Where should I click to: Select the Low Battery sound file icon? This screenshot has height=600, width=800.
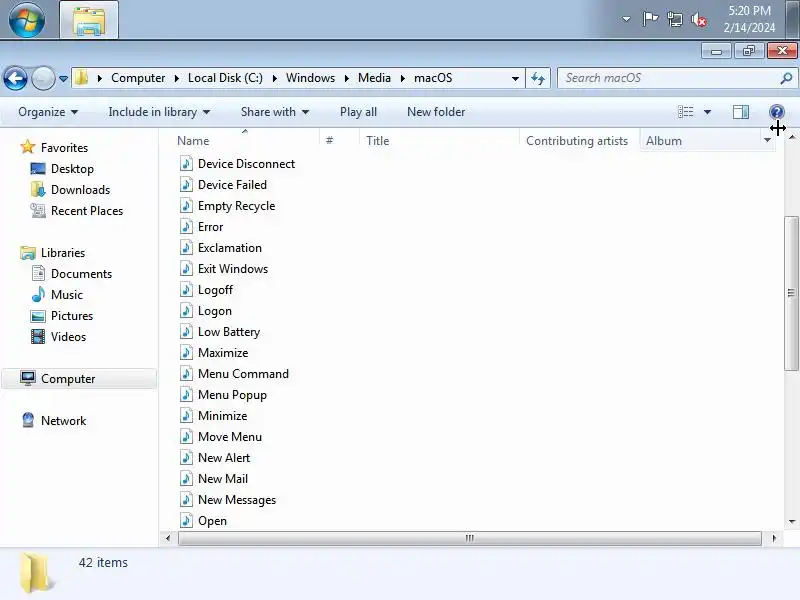pos(186,332)
